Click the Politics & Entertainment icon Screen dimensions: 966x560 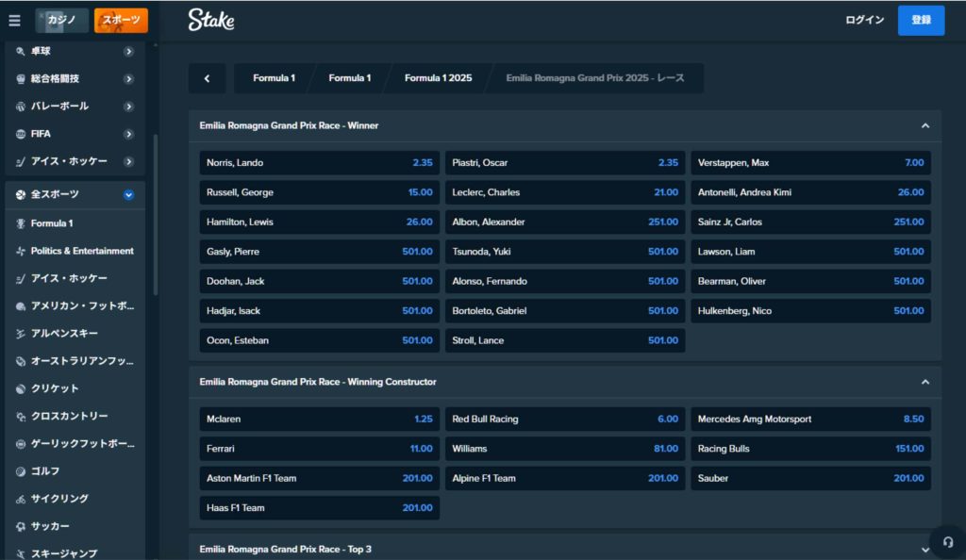(21, 251)
